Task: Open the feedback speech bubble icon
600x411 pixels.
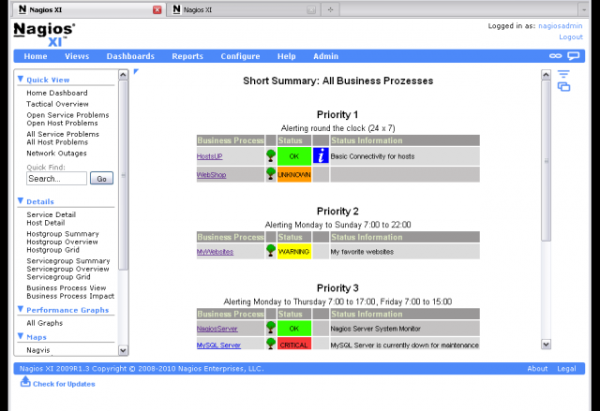Action: tap(574, 57)
